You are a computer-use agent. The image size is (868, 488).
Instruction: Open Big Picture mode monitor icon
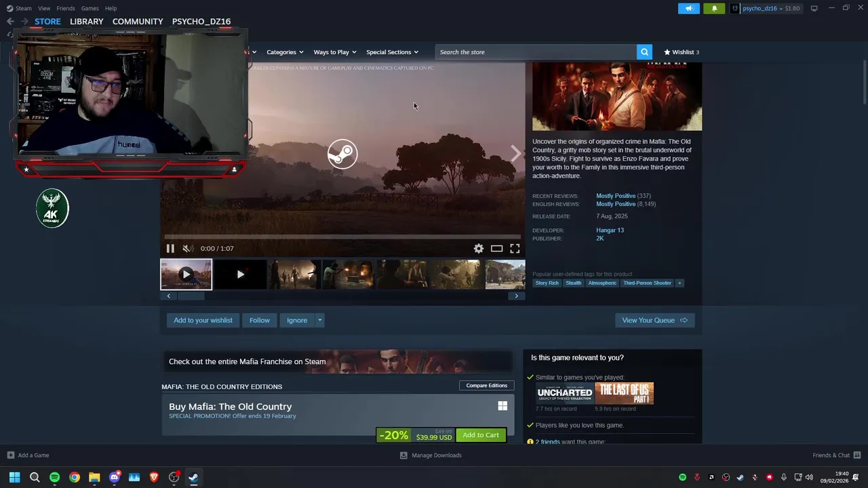tap(814, 8)
